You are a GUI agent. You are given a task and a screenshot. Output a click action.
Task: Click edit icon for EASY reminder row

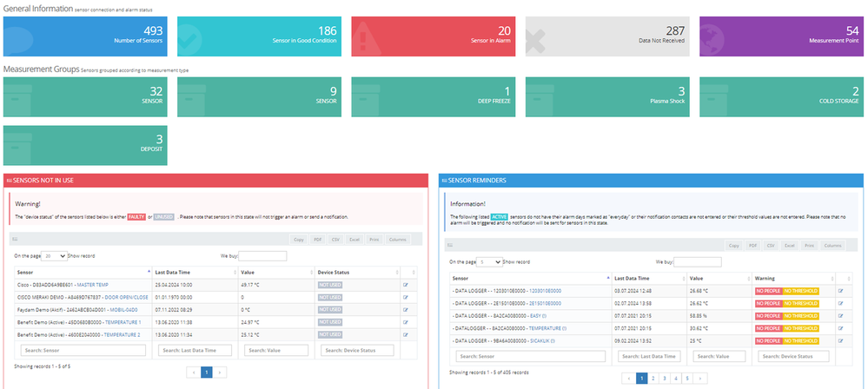tap(839, 316)
